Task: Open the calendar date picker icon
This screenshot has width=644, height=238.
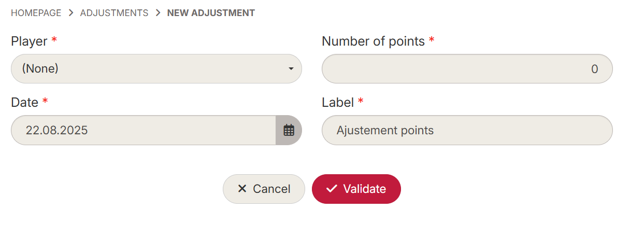Action: point(289,130)
